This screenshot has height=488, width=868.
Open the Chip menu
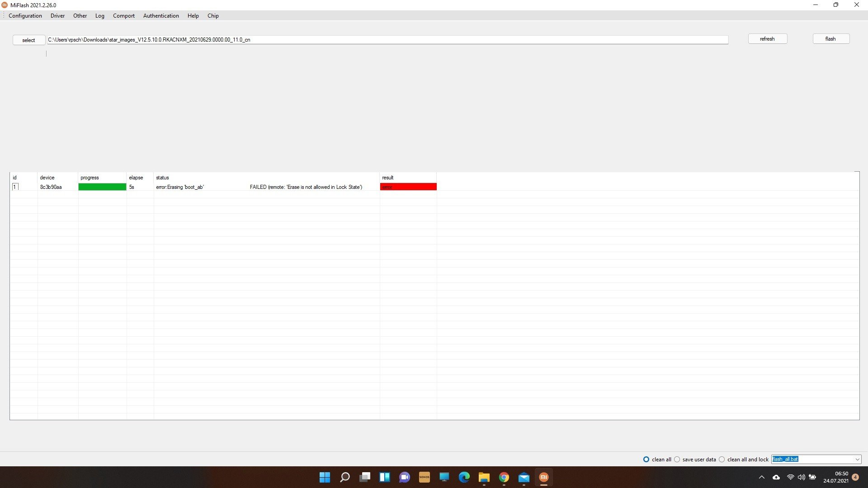pyautogui.click(x=213, y=15)
